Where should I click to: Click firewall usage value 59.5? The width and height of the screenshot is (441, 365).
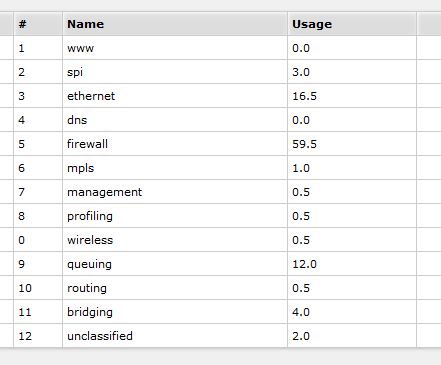coord(304,144)
